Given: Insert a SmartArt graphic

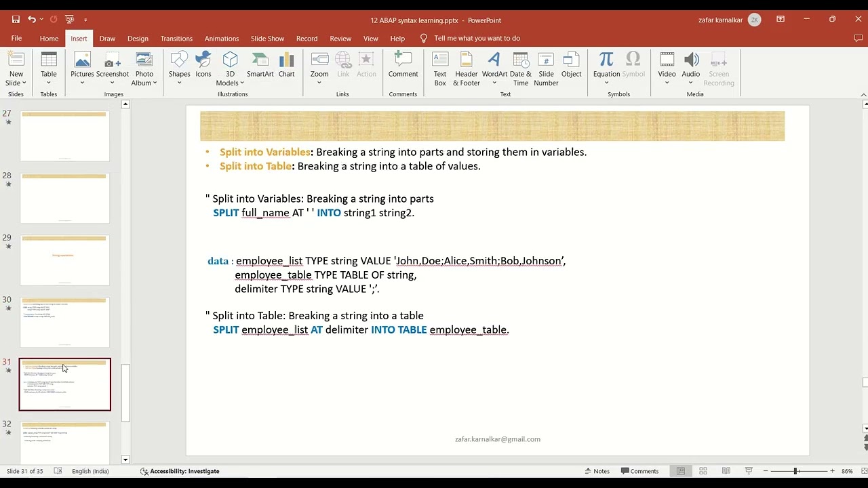Looking at the screenshot, I should (260, 64).
